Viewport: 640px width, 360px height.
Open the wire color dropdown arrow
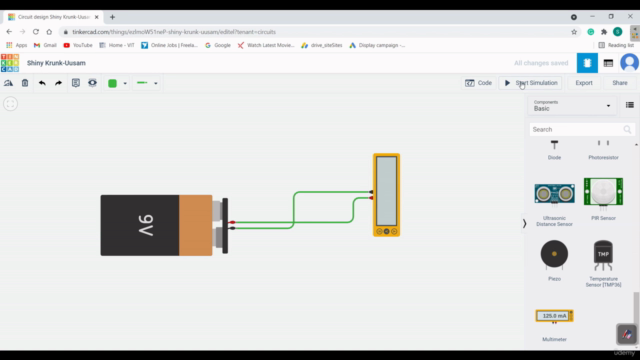pos(125,83)
